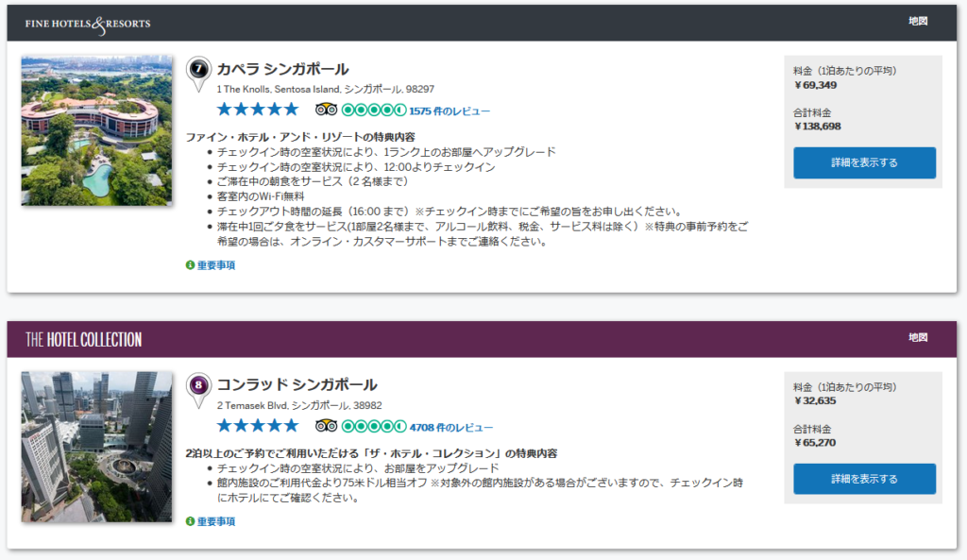Click the blue five-star rating for コンラッド シンガポール
Screen dimensions: 967x560
[257, 426]
